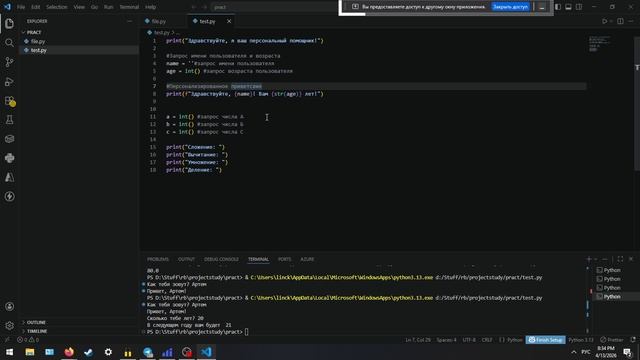Open Steam from the taskbar

coord(89,352)
